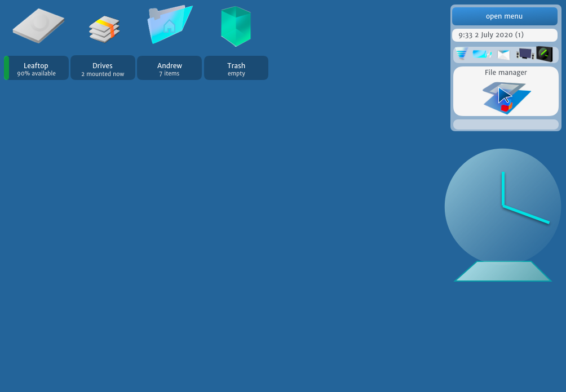
Task: Click the green Trash bin icon
Action: pyautogui.click(x=236, y=26)
